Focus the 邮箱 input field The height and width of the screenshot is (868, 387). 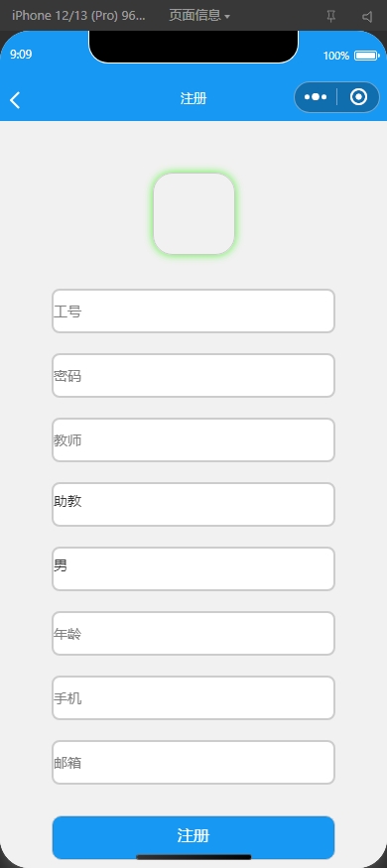pos(193,762)
